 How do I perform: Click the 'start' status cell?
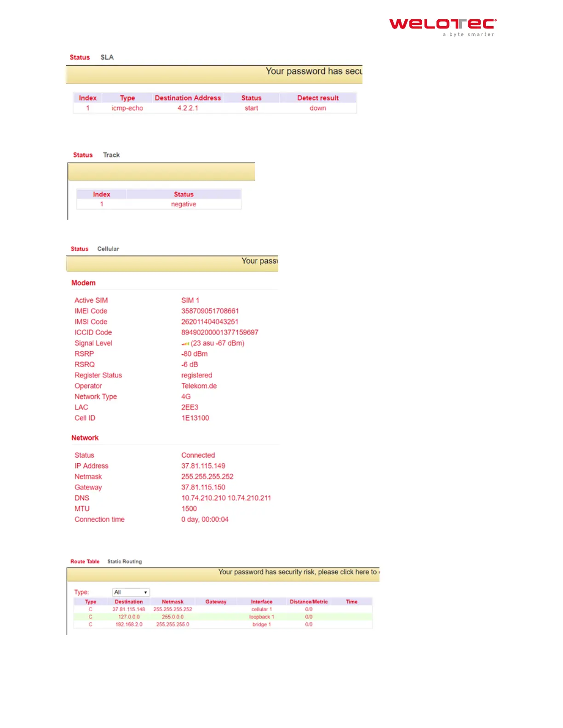[x=251, y=108]
